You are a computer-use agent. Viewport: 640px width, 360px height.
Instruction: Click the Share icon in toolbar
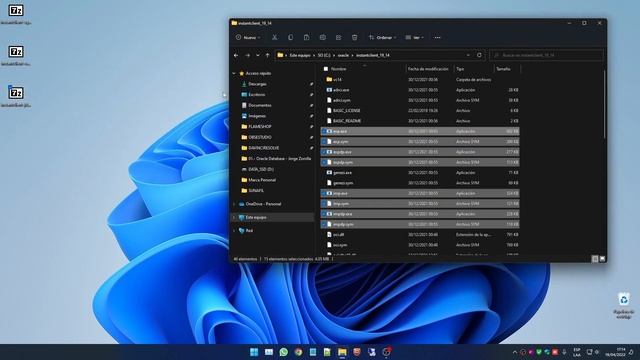(x=338, y=37)
